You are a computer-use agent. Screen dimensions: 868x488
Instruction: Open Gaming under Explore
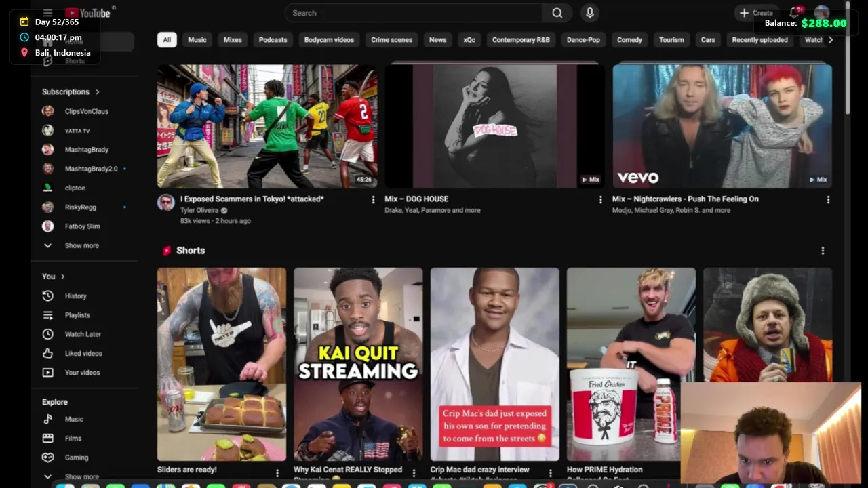[77, 457]
